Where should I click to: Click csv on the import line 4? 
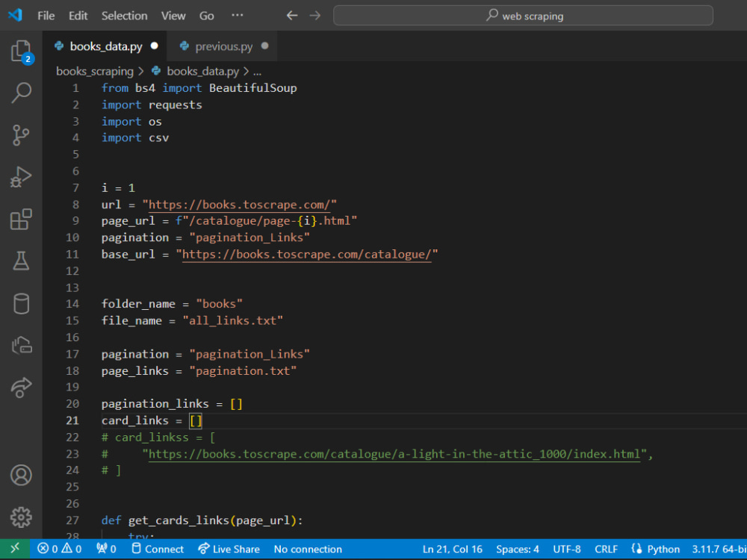click(x=158, y=138)
